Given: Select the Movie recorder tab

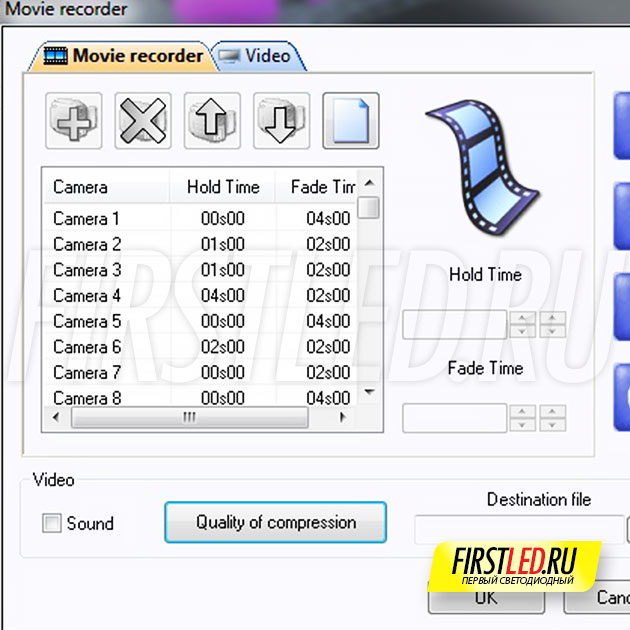Looking at the screenshot, I should [x=125, y=56].
